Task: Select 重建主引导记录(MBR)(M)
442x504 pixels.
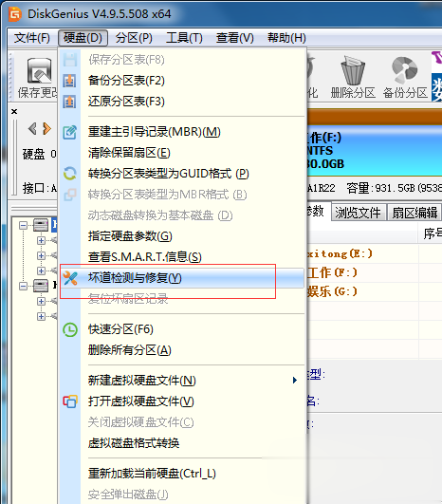Action: pos(182,132)
